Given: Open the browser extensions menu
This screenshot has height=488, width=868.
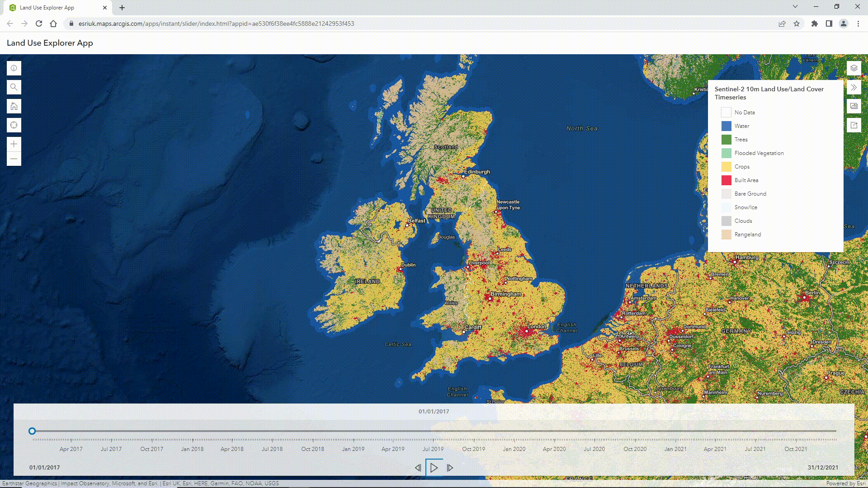Looking at the screenshot, I should pyautogui.click(x=815, y=23).
